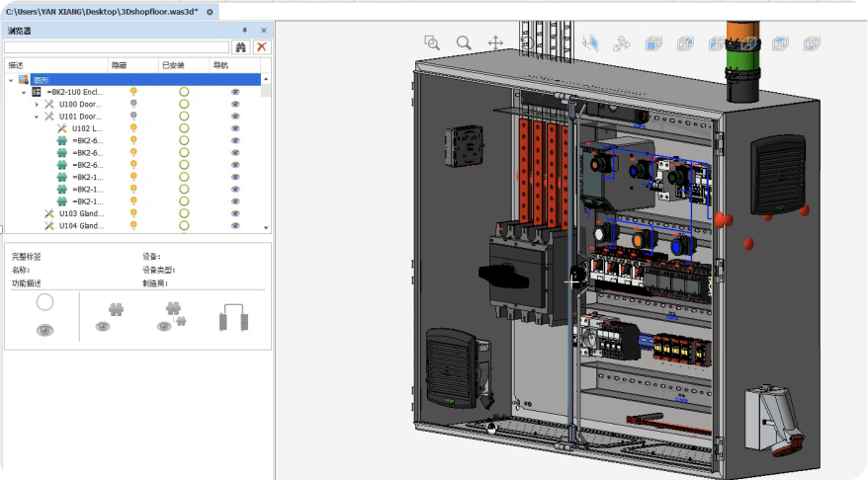Image resolution: width=868 pixels, height=480 pixels.
Task: Click the 图形 root node icon
Action: 24,80
